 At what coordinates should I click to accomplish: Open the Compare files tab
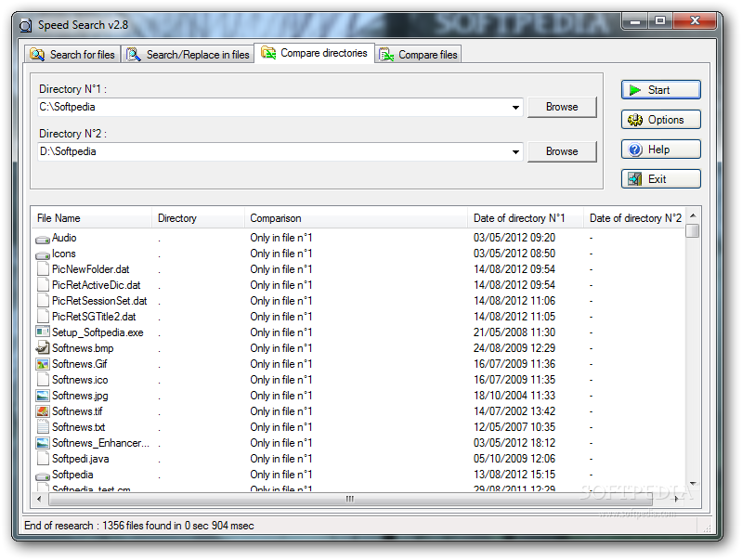click(419, 55)
